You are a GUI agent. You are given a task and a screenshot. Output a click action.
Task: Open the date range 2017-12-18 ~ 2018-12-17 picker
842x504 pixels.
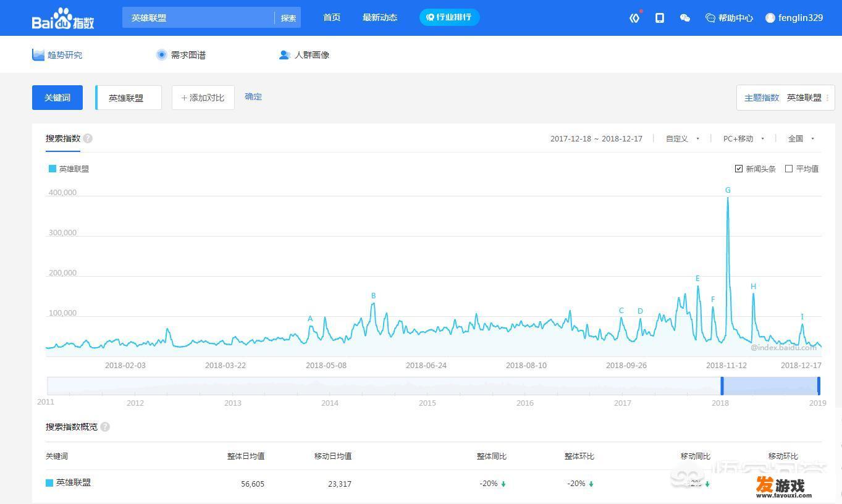click(596, 139)
